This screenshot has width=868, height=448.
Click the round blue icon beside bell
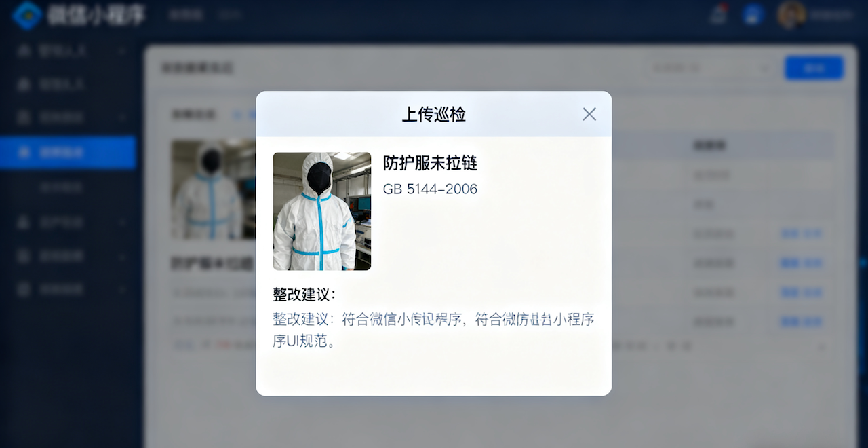pos(752,15)
